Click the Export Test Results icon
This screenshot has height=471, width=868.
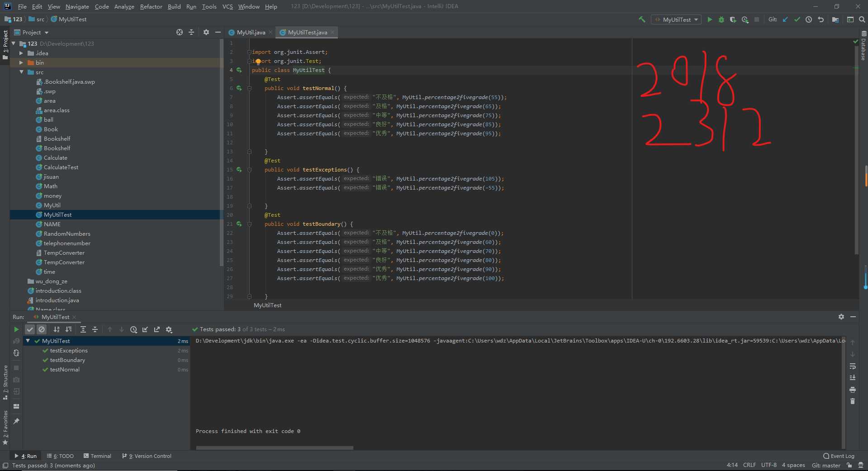[x=157, y=329]
